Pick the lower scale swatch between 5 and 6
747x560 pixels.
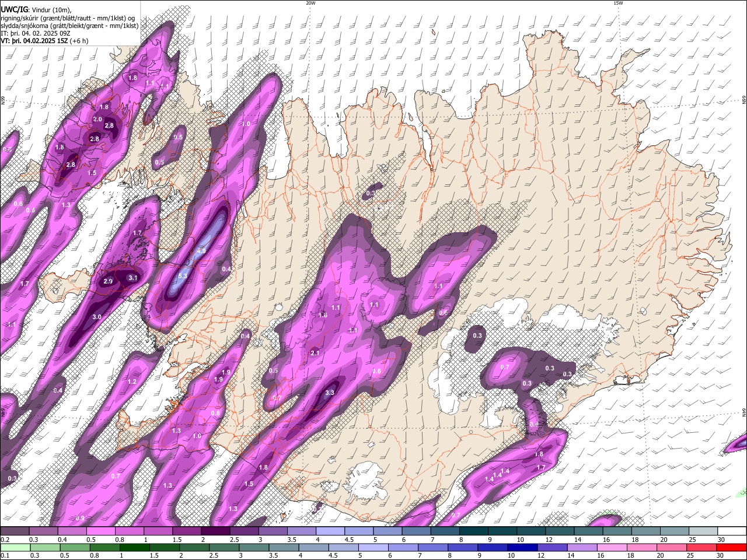[x=373, y=547]
